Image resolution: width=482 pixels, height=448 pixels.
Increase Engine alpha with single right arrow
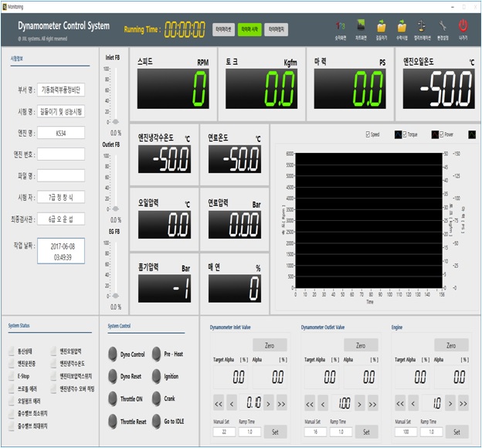pos(452,402)
